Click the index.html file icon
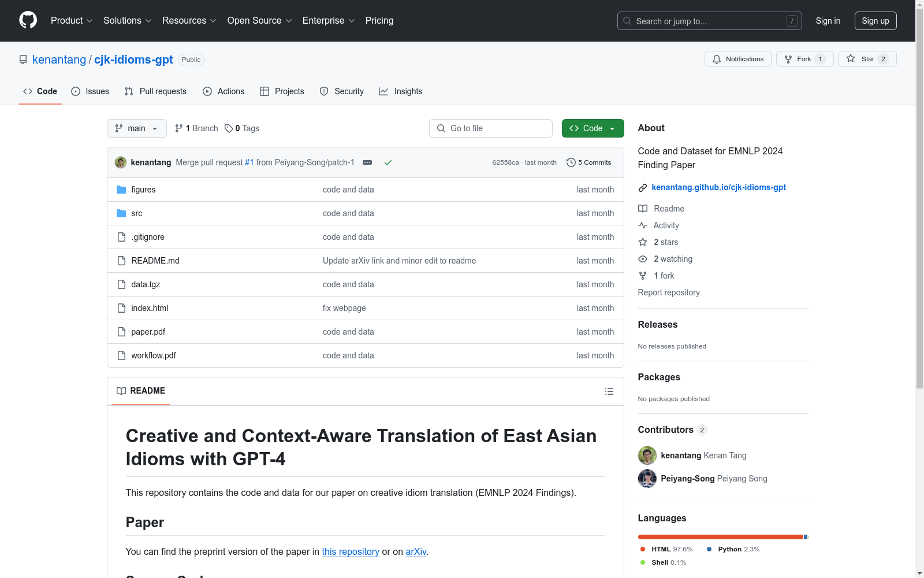The image size is (924, 578). click(x=121, y=308)
